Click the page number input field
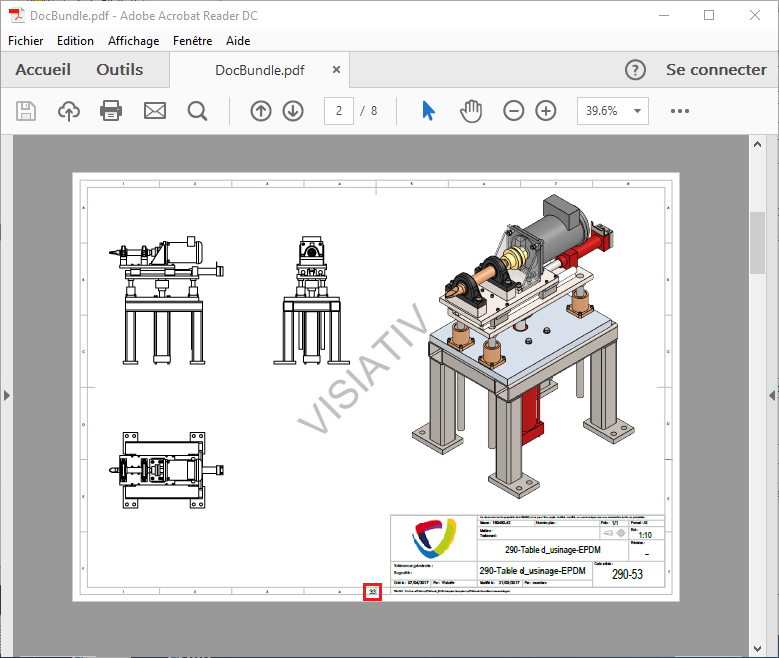This screenshot has height=658, width=779. 339,111
